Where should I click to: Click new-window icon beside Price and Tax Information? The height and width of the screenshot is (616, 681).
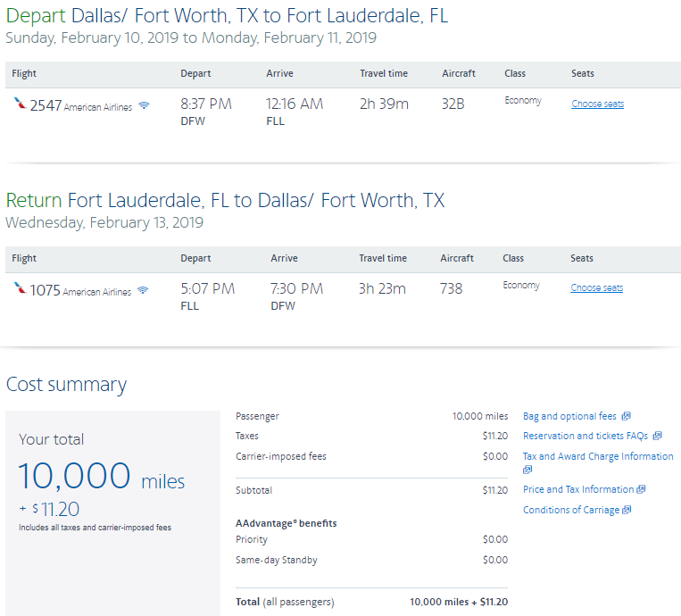tap(642, 489)
